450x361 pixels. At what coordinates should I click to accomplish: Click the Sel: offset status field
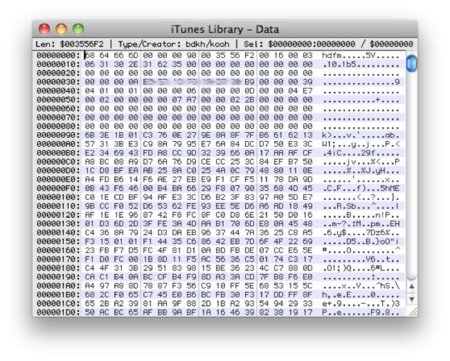pos(328,44)
